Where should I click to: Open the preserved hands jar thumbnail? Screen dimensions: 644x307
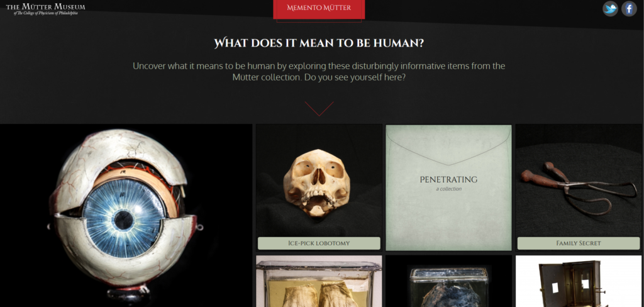pyautogui.click(x=319, y=281)
